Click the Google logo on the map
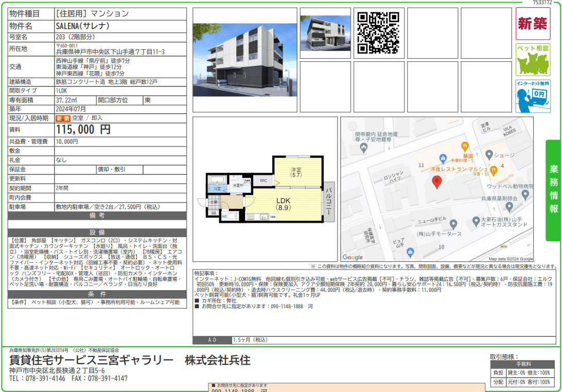This screenshot has height=392, width=562. (x=353, y=257)
